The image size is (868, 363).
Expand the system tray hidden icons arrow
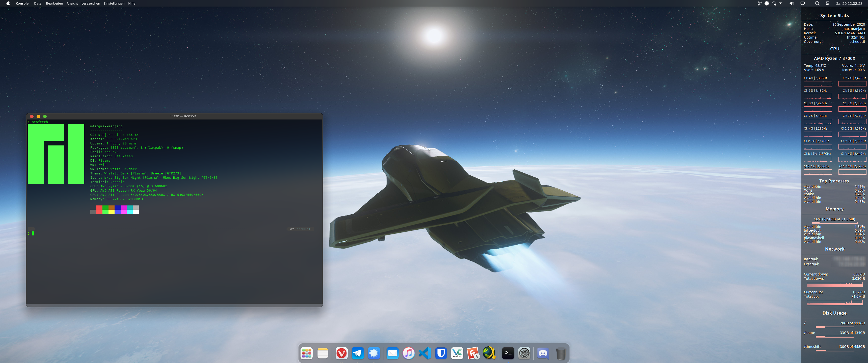point(780,3)
